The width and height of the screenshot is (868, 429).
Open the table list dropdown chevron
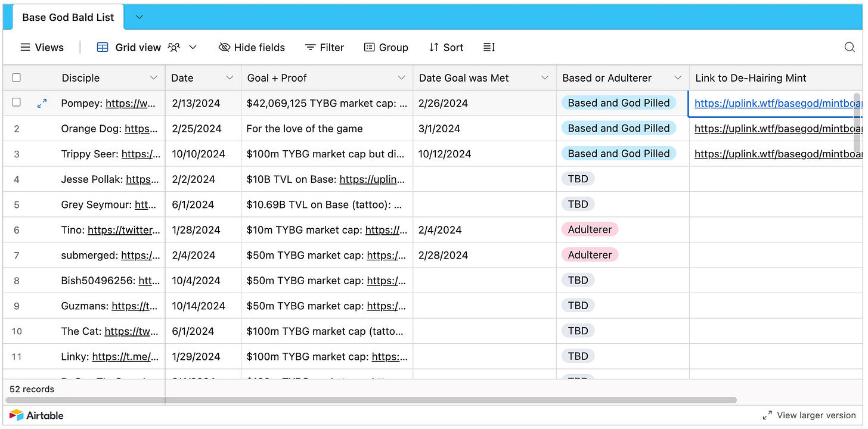139,17
